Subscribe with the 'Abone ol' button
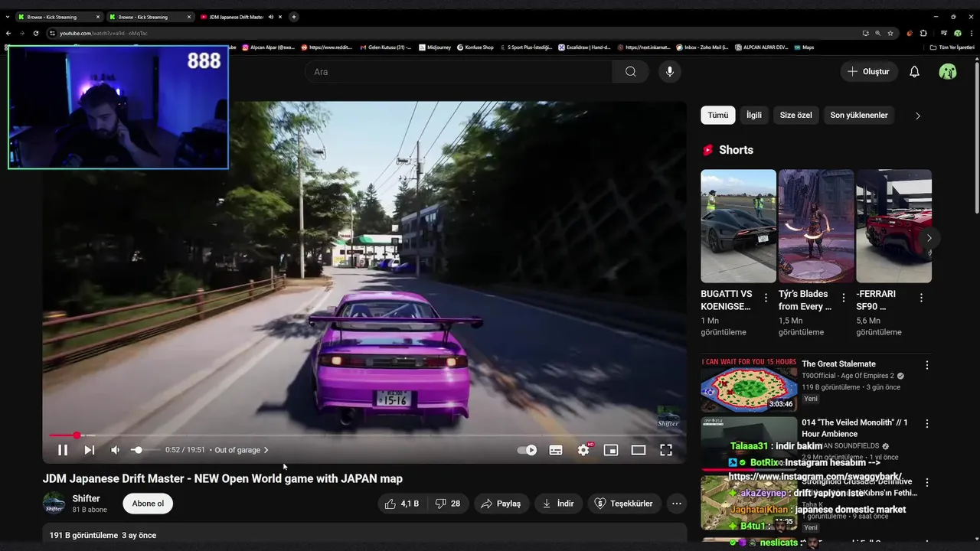The width and height of the screenshot is (980, 551). click(x=148, y=504)
